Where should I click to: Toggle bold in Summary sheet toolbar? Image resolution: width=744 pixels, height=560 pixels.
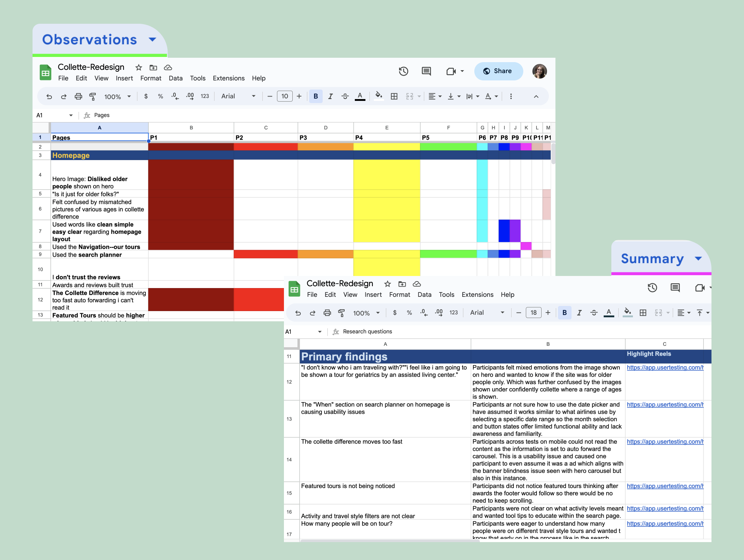coord(565,313)
